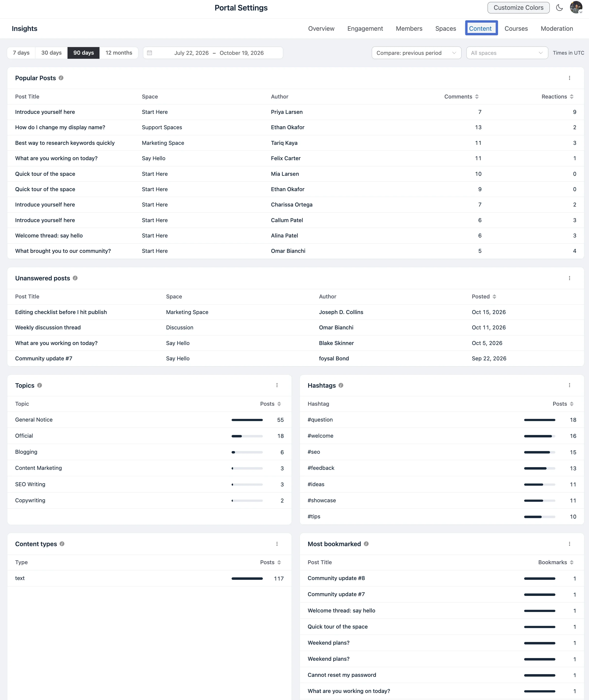The width and height of the screenshot is (589, 700).
Task: Open calendar icon in date range field
Action: coord(150,53)
